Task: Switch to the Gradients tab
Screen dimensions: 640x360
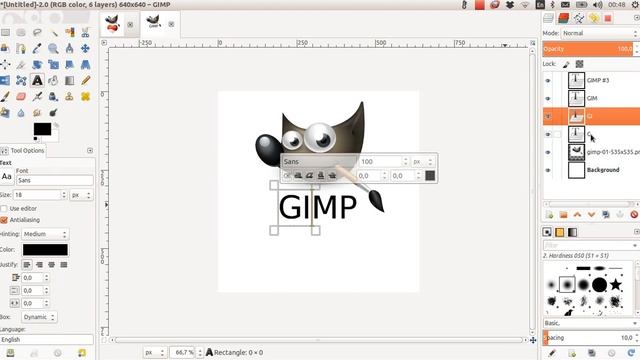Action: [x=573, y=232]
